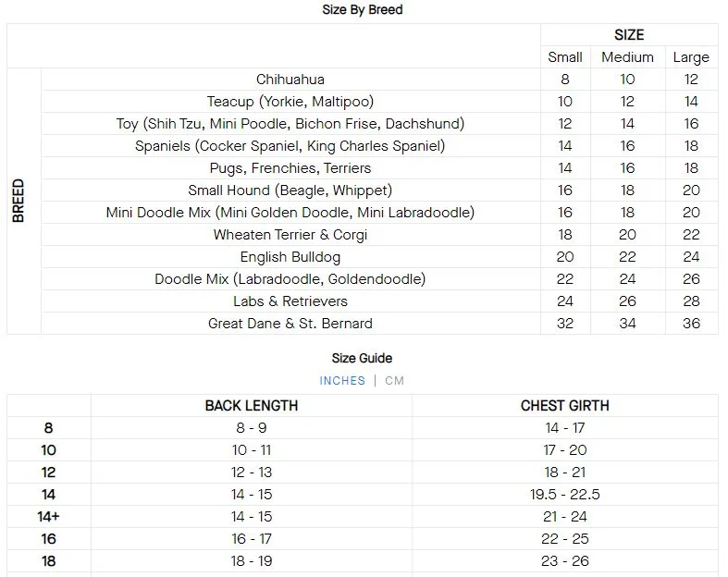This screenshot has height=577, width=728.
Task: Click the Small size column header
Action: tap(565, 57)
